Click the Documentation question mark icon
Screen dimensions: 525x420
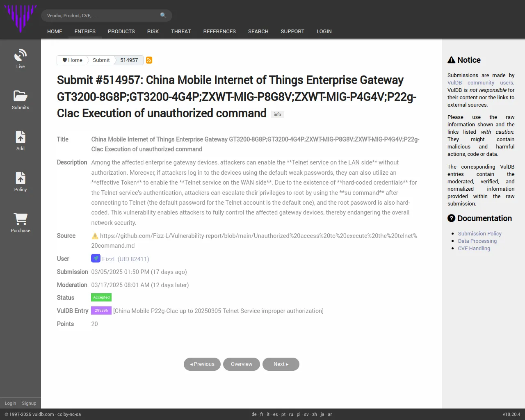[452, 218]
